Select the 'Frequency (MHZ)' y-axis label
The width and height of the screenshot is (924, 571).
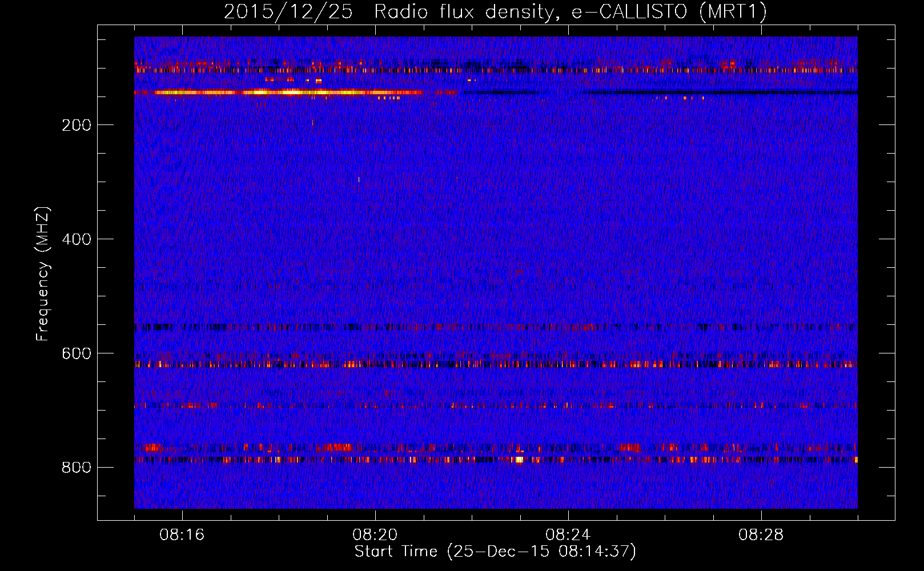43,274
